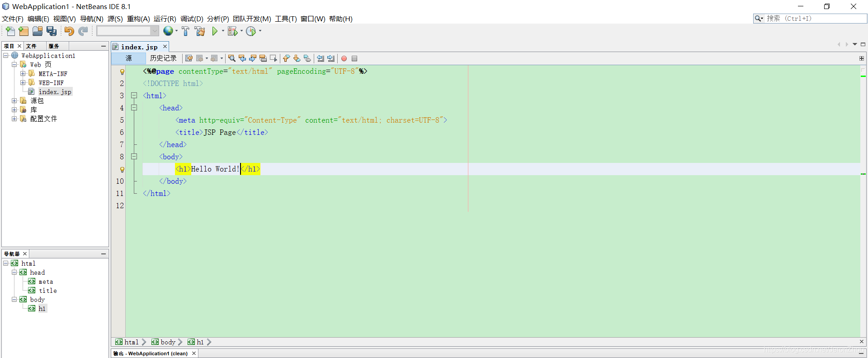
Task: Expand the 源包 source packages node
Action: (x=14, y=100)
